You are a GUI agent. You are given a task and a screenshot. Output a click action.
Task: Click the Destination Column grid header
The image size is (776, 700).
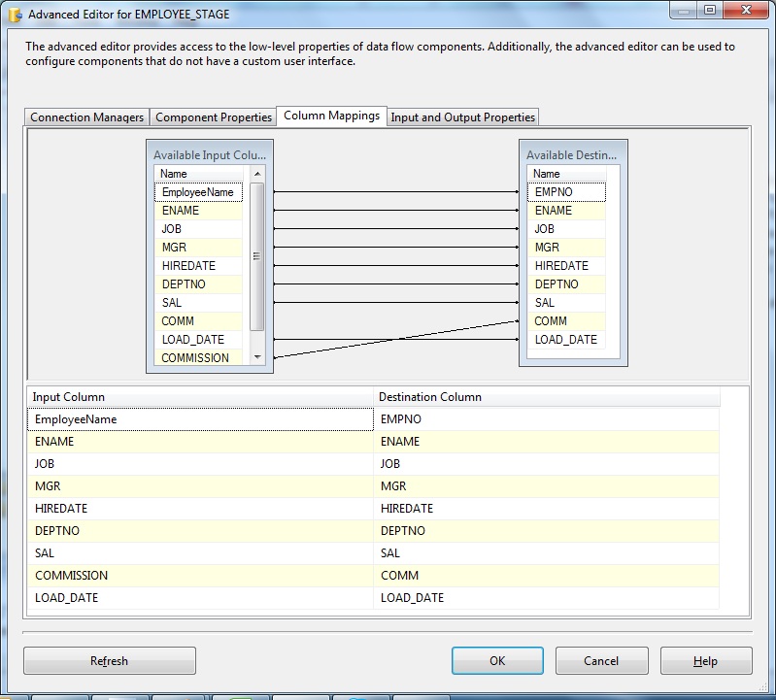tap(547, 397)
